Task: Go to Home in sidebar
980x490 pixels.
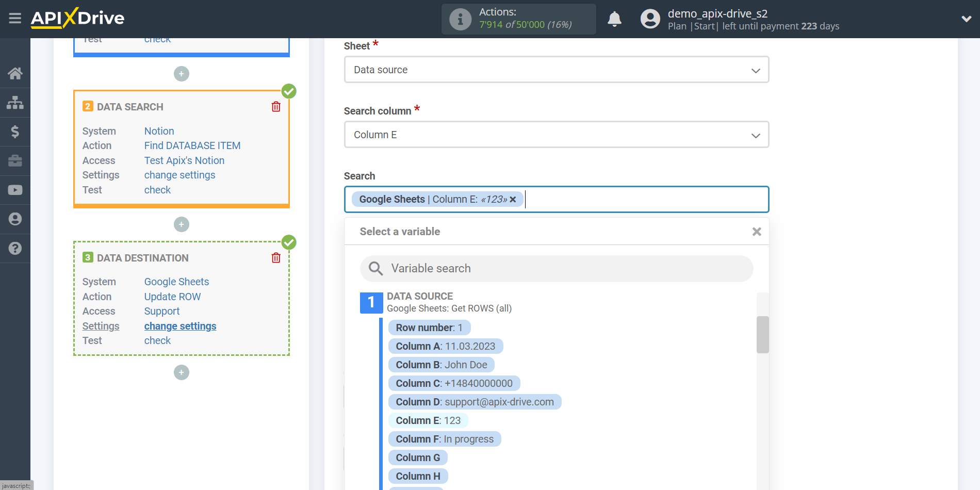Action: pos(15,73)
